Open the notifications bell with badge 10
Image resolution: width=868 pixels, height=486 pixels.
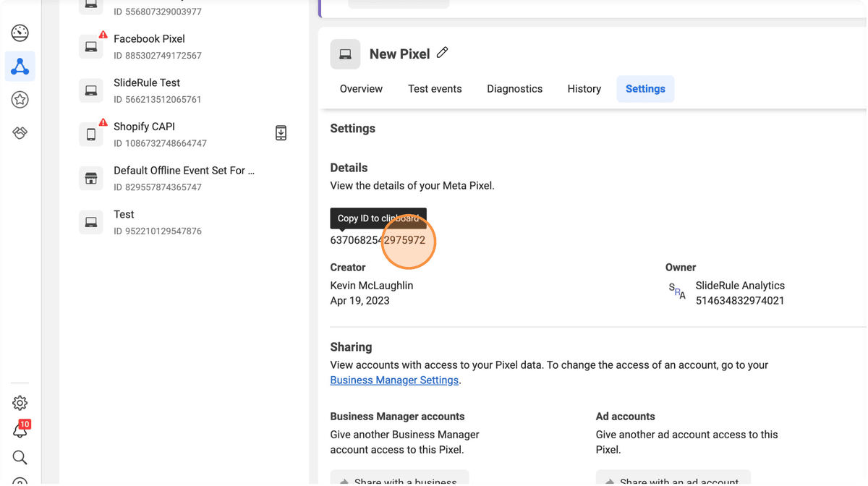(x=20, y=430)
